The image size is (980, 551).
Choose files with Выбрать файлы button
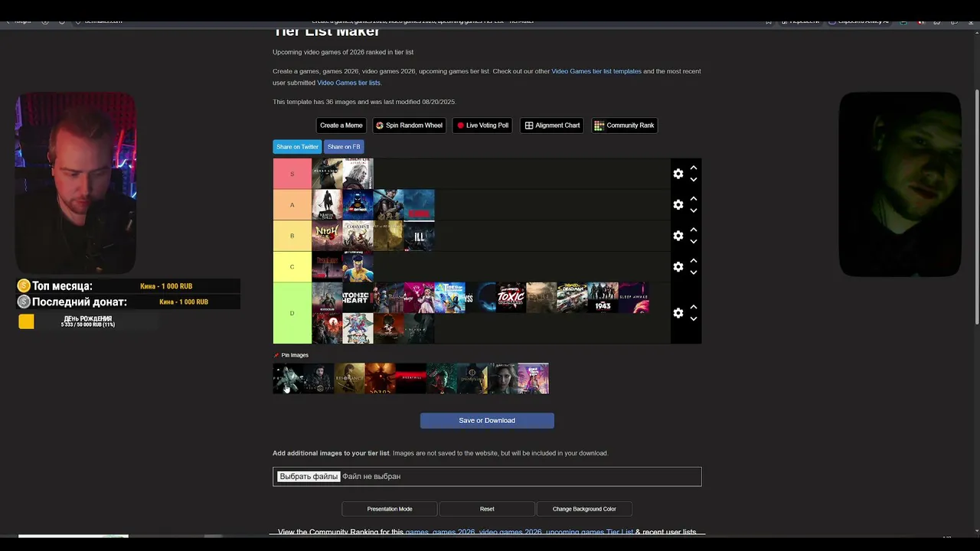tap(308, 476)
